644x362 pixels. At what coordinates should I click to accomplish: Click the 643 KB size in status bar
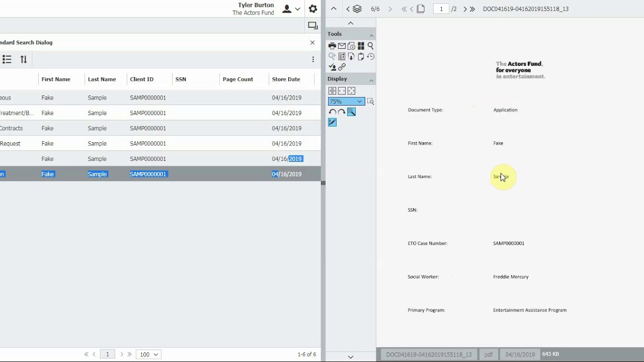coord(551,354)
